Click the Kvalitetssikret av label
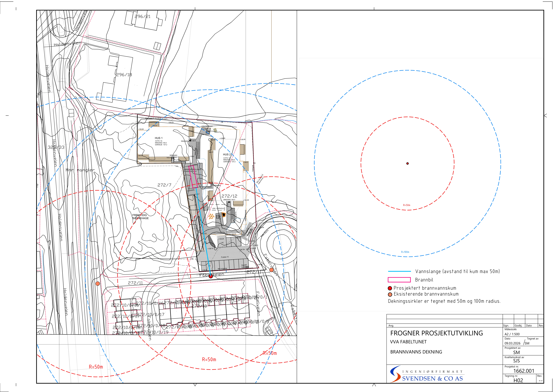 [x=514, y=357]
